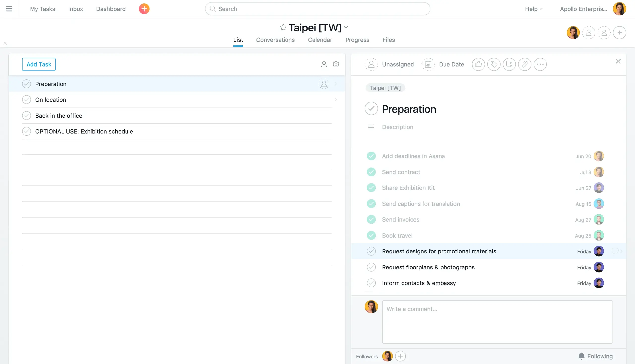The image size is (635, 364).
Task: Toggle completion of Request floorplans task
Action: (x=371, y=267)
